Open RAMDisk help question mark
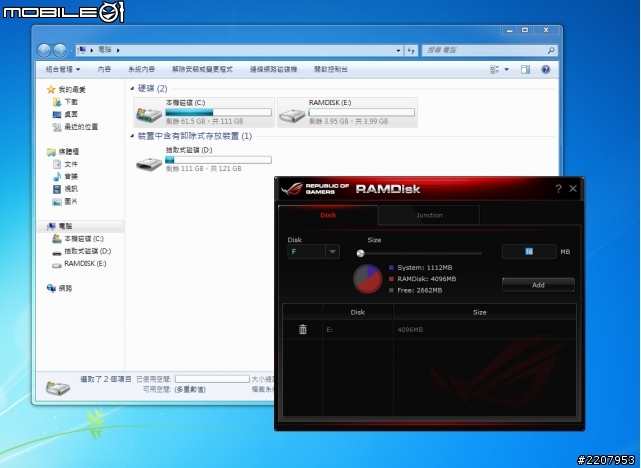 (x=558, y=188)
